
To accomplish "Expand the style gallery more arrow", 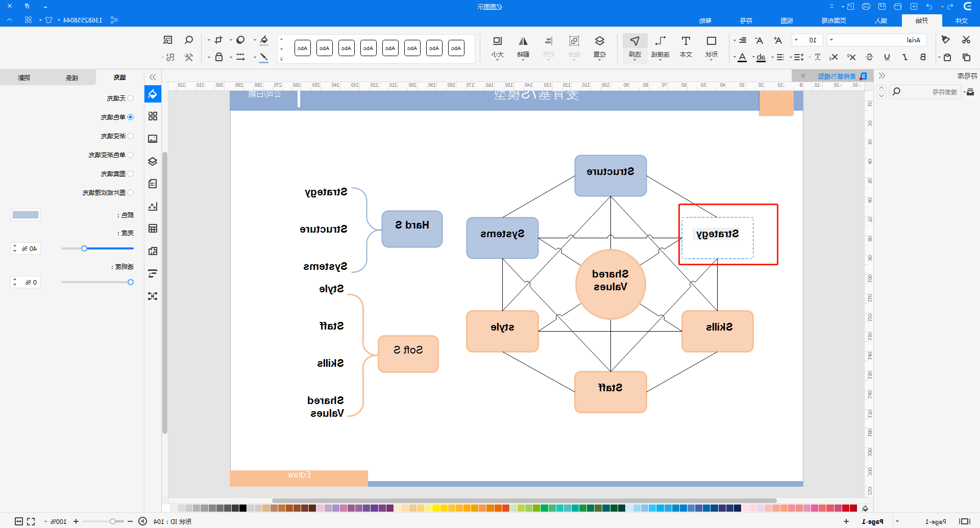I will (281, 59).
